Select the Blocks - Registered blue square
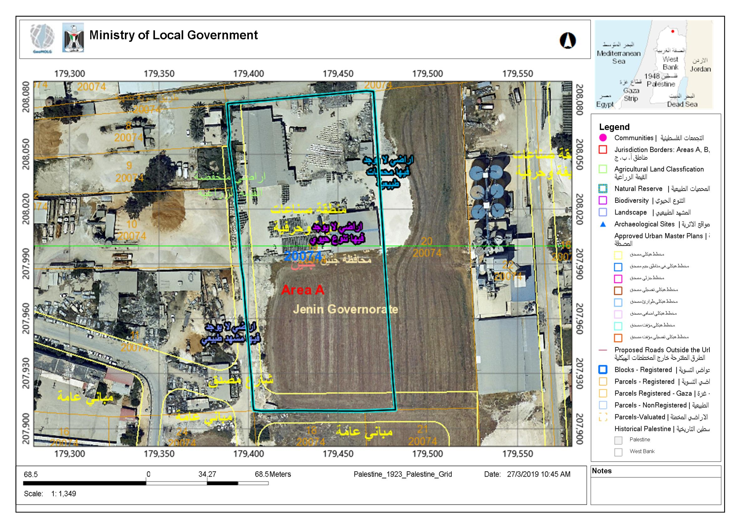 [603, 370]
